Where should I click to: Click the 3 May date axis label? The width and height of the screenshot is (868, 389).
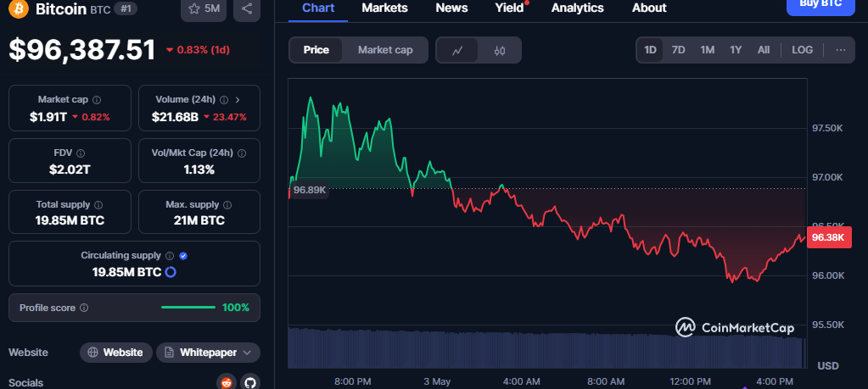click(437, 382)
